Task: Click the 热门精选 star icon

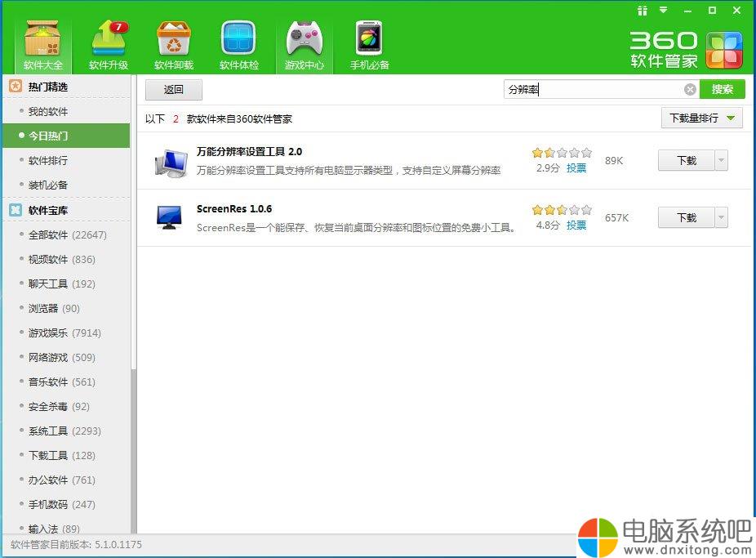Action: tap(16, 87)
